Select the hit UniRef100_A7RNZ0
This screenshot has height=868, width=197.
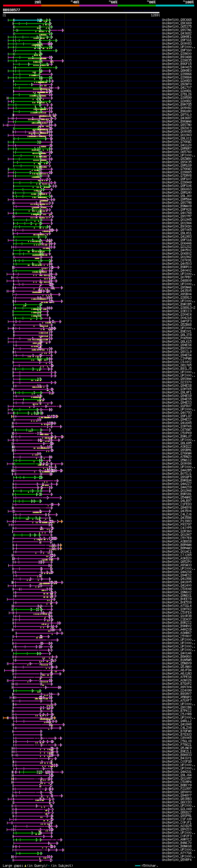pyautogui.click(x=177, y=457)
